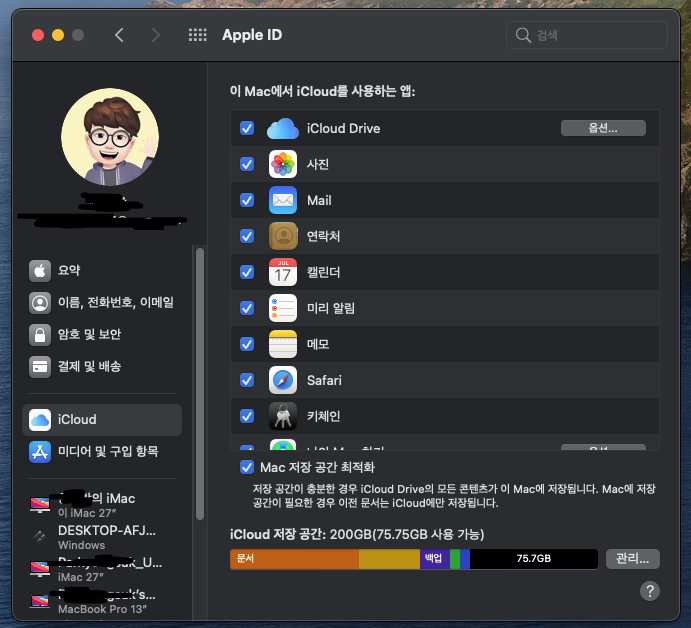691x628 pixels.
Task: Open 미디어 및 구입 항목 section
Action: [102, 452]
